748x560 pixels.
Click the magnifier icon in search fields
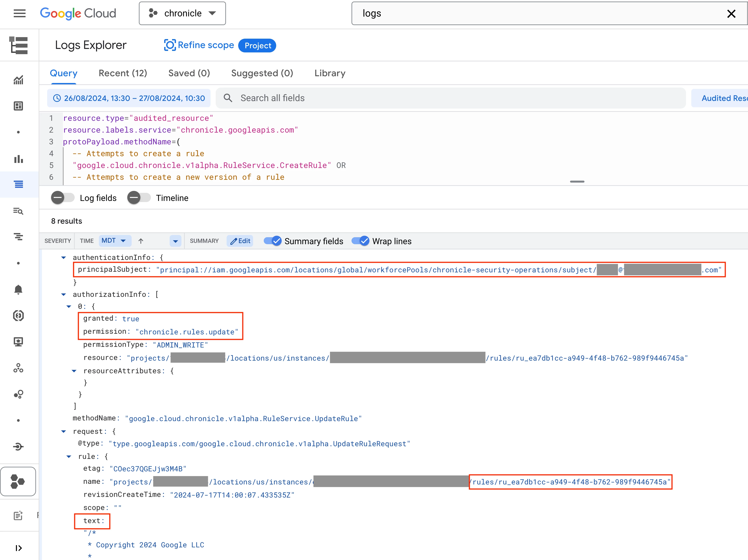click(228, 98)
